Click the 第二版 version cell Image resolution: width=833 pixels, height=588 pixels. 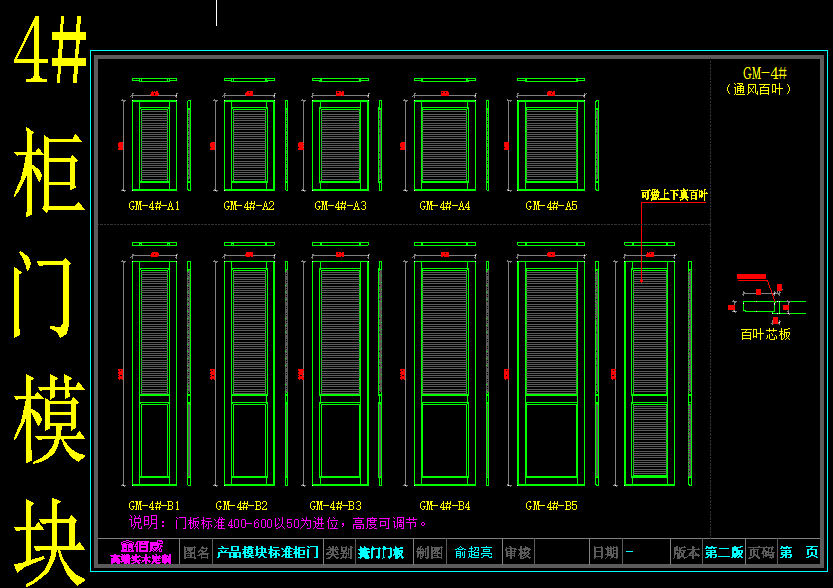[724, 552]
